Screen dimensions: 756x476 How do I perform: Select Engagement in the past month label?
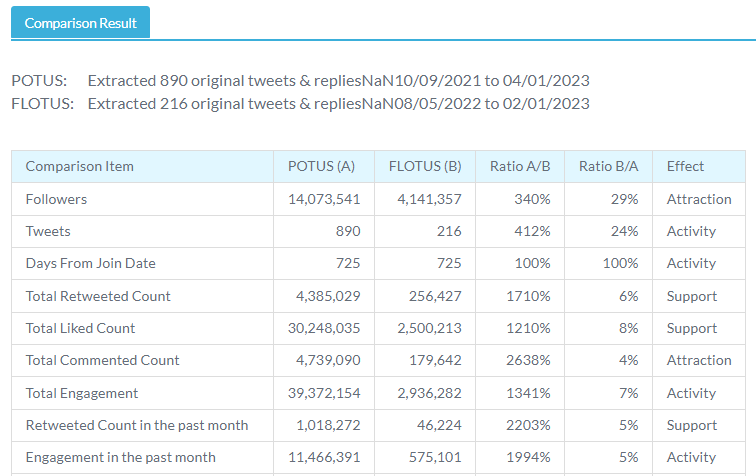[x=121, y=457]
